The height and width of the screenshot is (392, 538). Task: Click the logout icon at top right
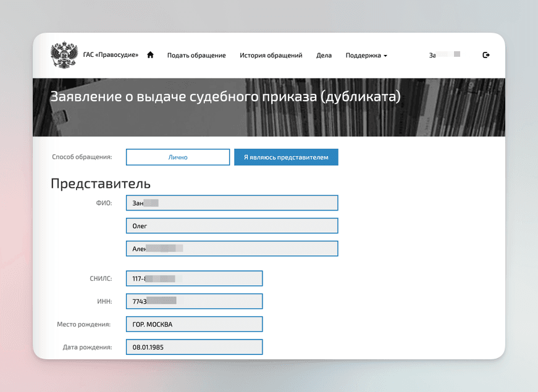point(486,54)
